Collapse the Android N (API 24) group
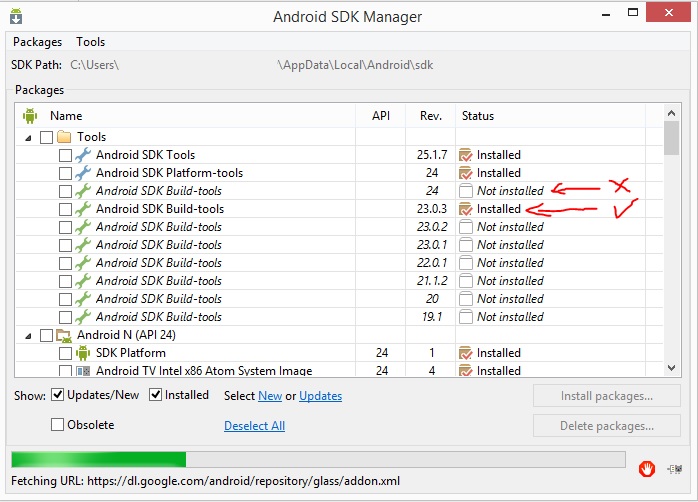Image resolution: width=698 pixels, height=502 pixels. [28, 336]
